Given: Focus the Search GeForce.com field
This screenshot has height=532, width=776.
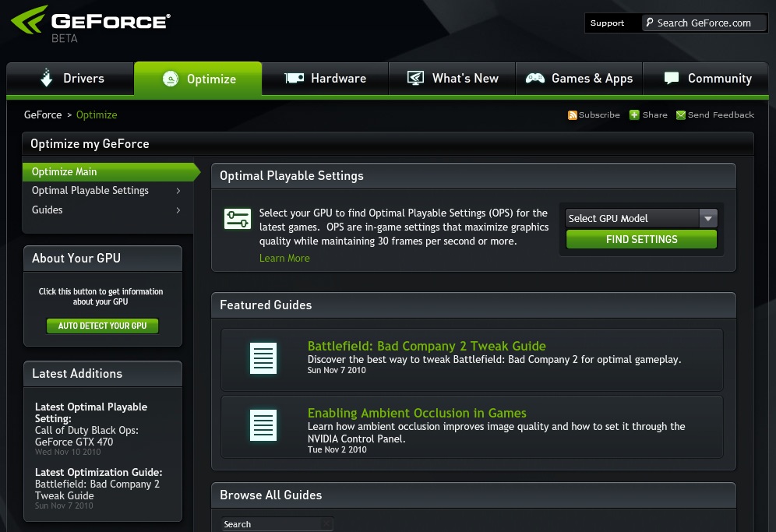Looking at the screenshot, I should coord(704,23).
